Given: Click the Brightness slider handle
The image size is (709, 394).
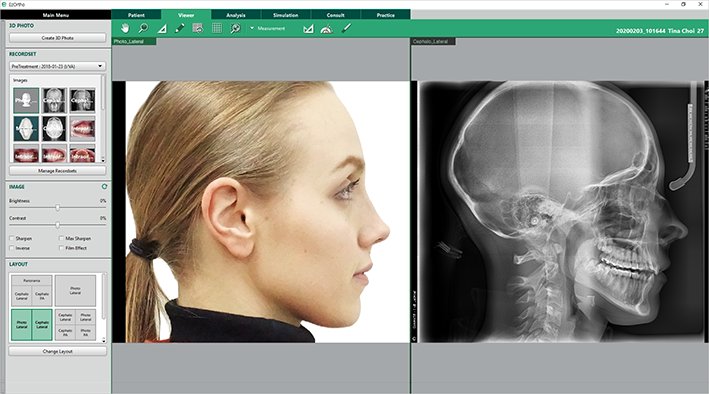Looking at the screenshot, I should 57,208.
